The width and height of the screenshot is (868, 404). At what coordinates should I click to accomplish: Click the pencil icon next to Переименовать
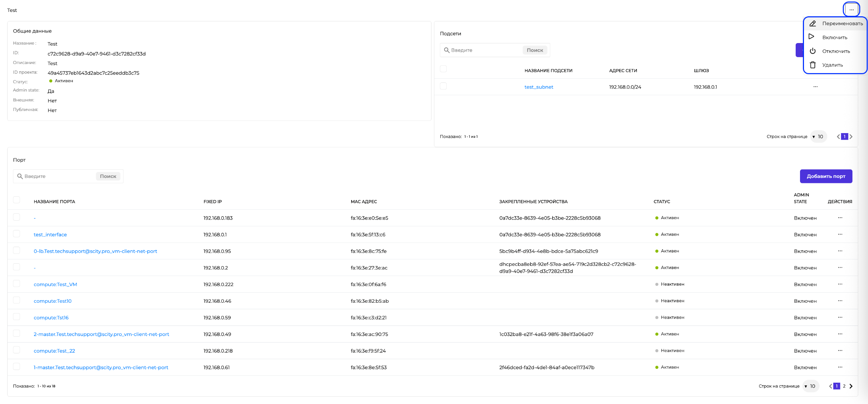coord(813,24)
